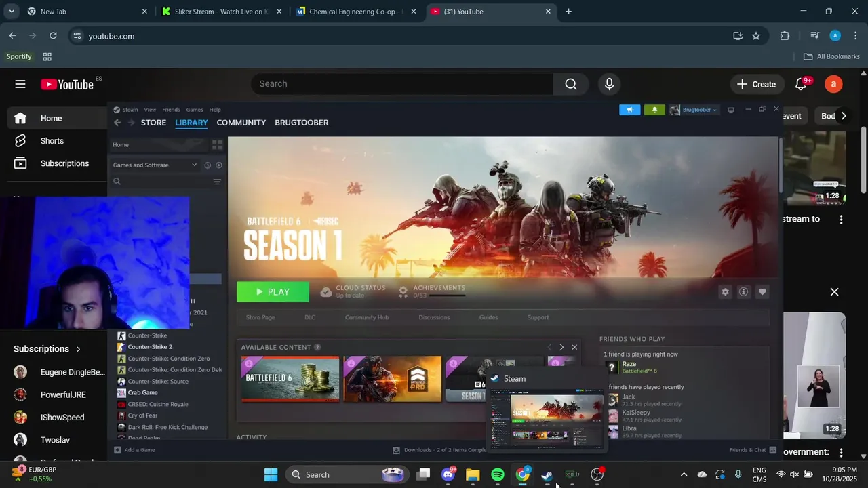Click the YouTube voice search microphone

(609, 84)
